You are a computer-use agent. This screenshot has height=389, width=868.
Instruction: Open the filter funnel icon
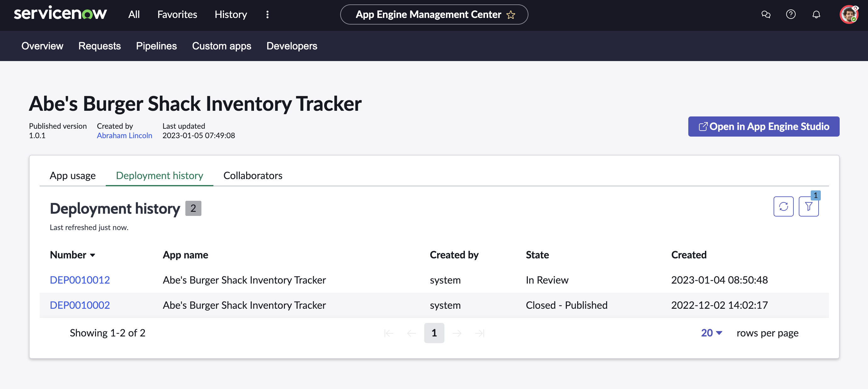(x=809, y=206)
